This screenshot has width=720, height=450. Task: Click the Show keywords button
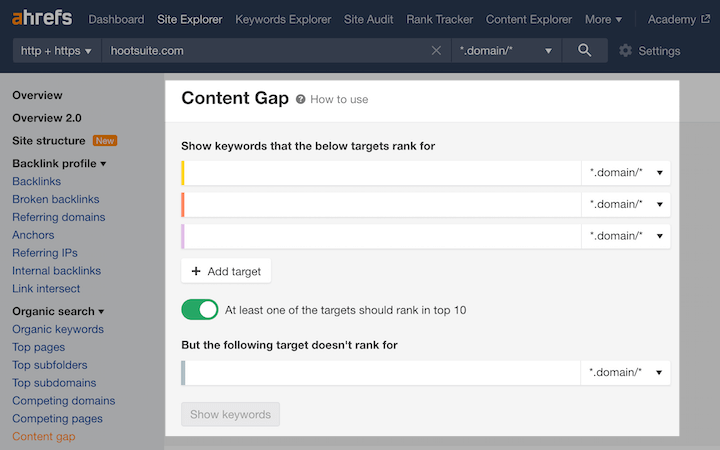coord(230,414)
